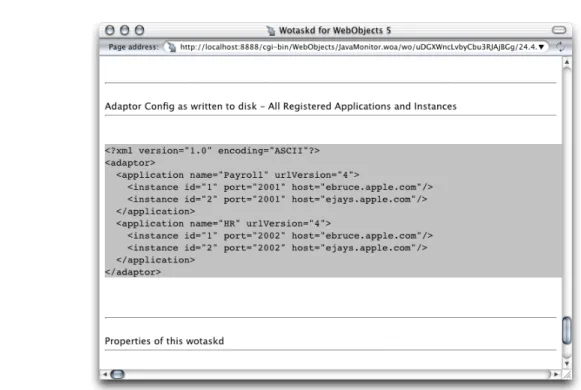Click HR instance port 2002 ebruce line
Image resolution: width=581 pixels, height=390 pixels.
pos(280,236)
